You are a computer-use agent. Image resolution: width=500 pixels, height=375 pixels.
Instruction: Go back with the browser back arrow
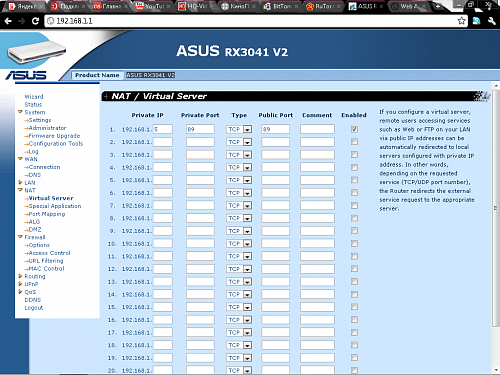[8, 21]
